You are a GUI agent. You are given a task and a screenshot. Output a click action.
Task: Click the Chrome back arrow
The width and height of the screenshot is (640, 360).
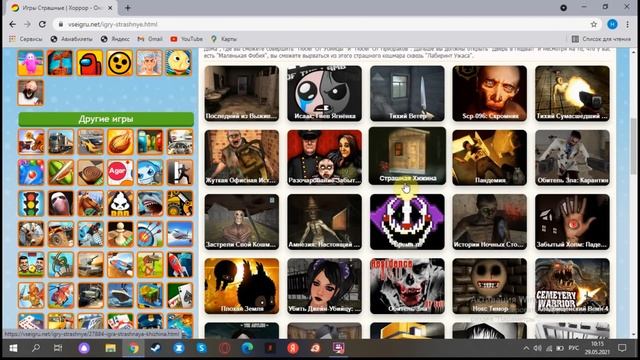(12, 24)
